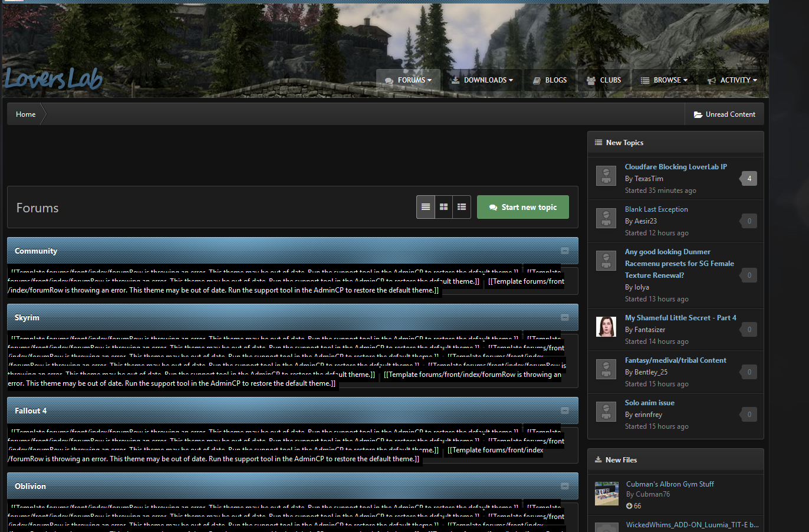Open the Downloads dropdown menu
809x532 pixels.
482,80
